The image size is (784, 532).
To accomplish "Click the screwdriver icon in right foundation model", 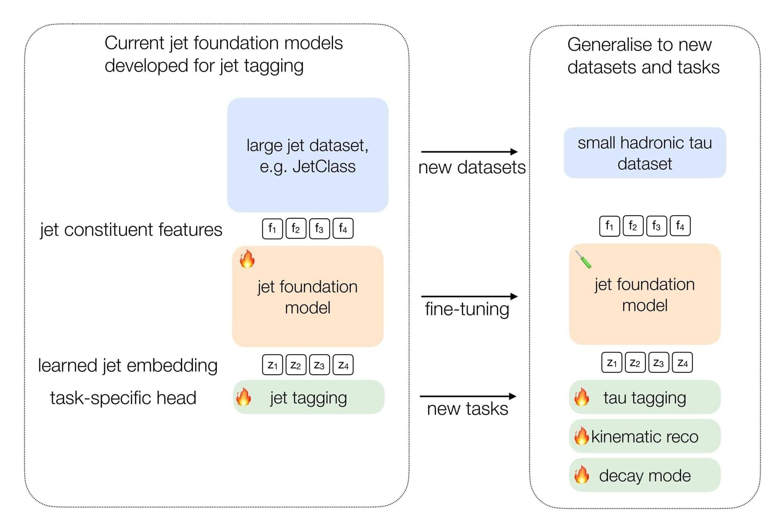I will tap(583, 259).
